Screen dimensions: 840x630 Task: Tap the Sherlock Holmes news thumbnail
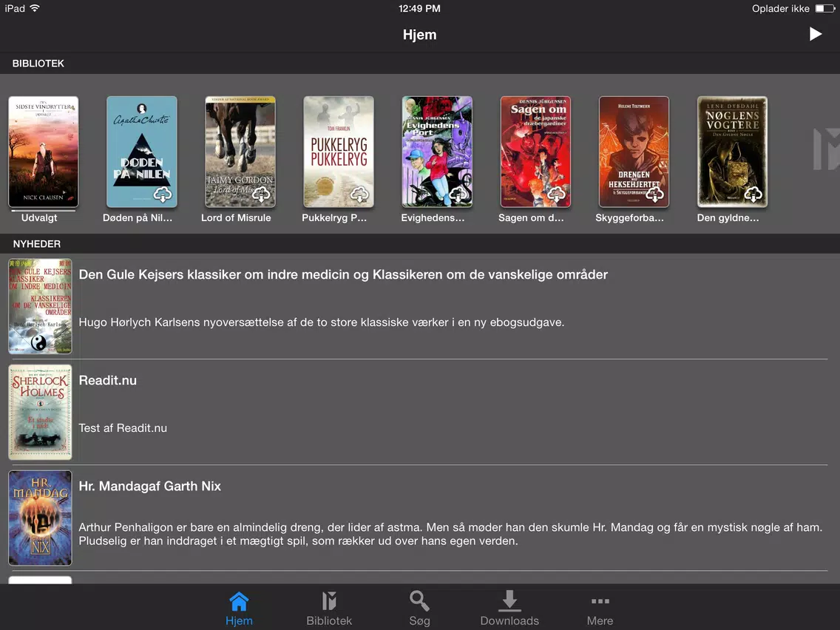point(40,412)
